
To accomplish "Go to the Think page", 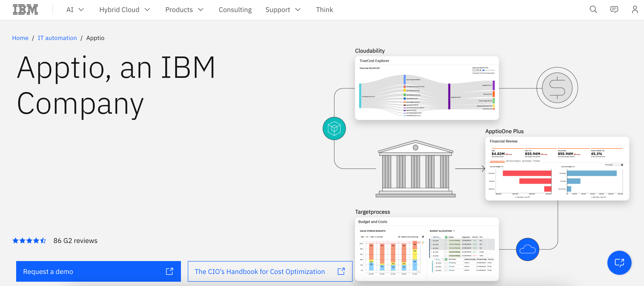I will 324,10.
